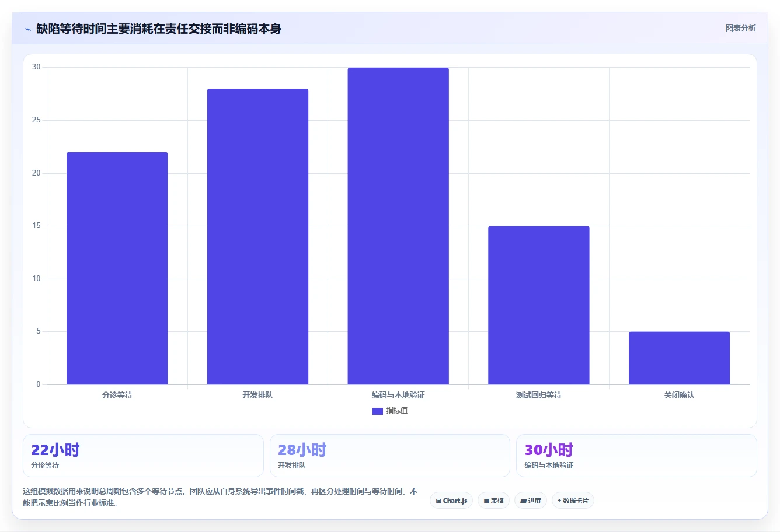Click the 测试回归等待 x-axis label
Viewport: 780px width, 532px height.
click(x=539, y=395)
